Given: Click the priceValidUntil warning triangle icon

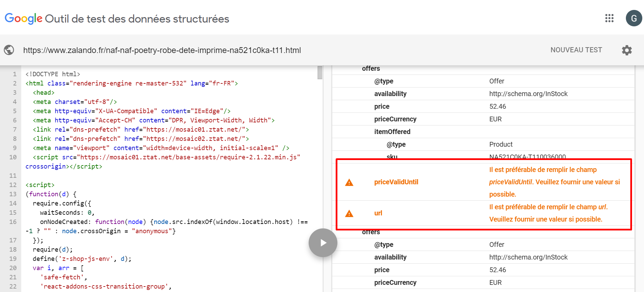Looking at the screenshot, I should 349,182.
